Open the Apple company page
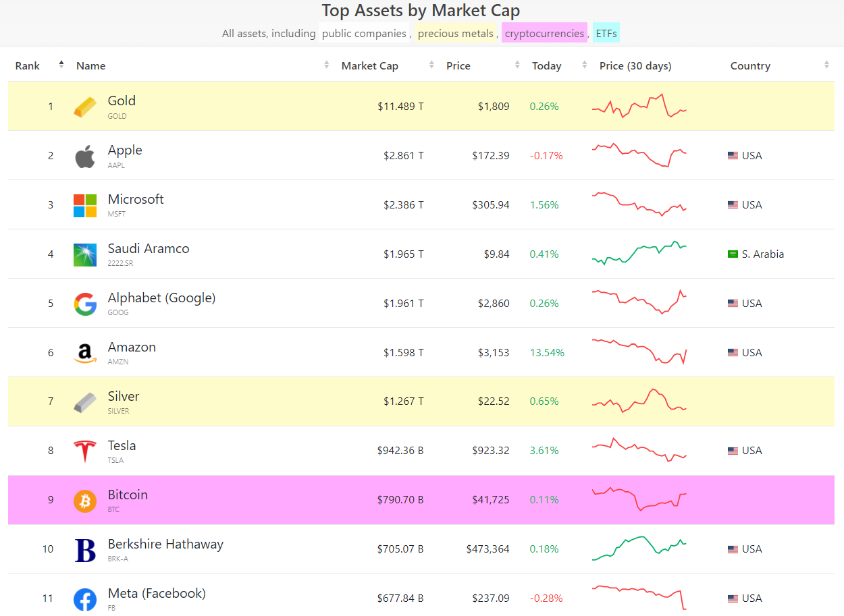Image resolution: width=844 pixels, height=616 pixels. (125, 150)
